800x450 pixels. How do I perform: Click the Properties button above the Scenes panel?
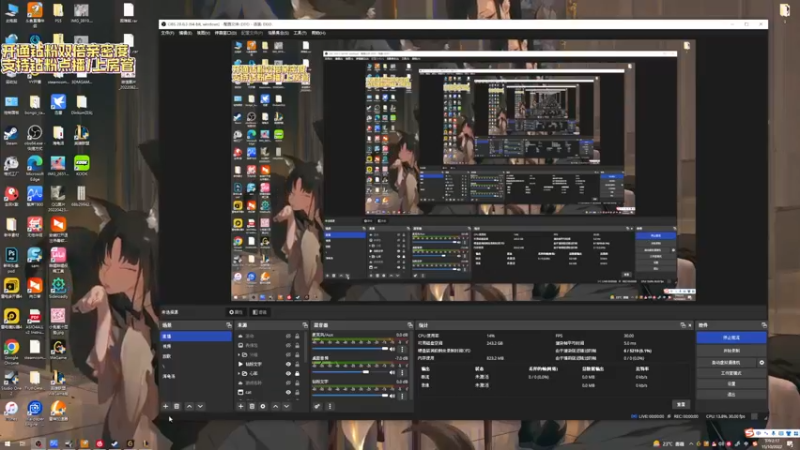(236, 312)
